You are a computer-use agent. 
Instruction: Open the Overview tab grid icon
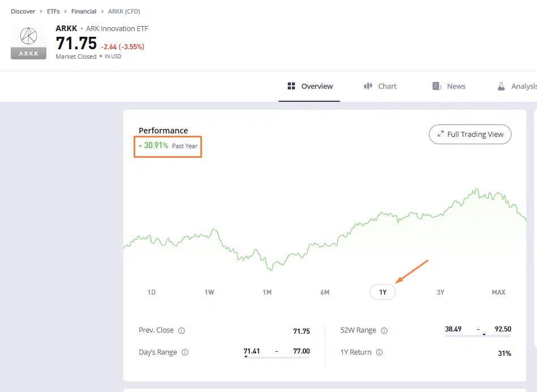coord(291,86)
